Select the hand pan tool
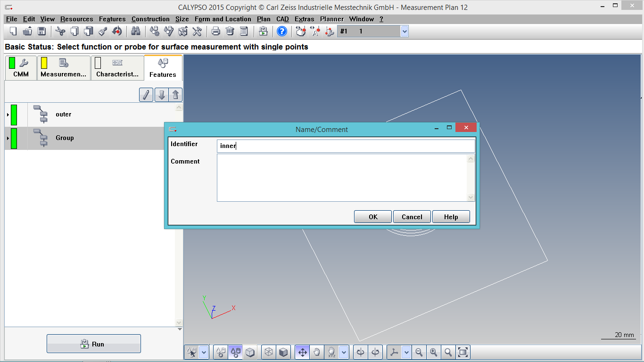Image resolution: width=644 pixels, height=362 pixels. click(316, 352)
